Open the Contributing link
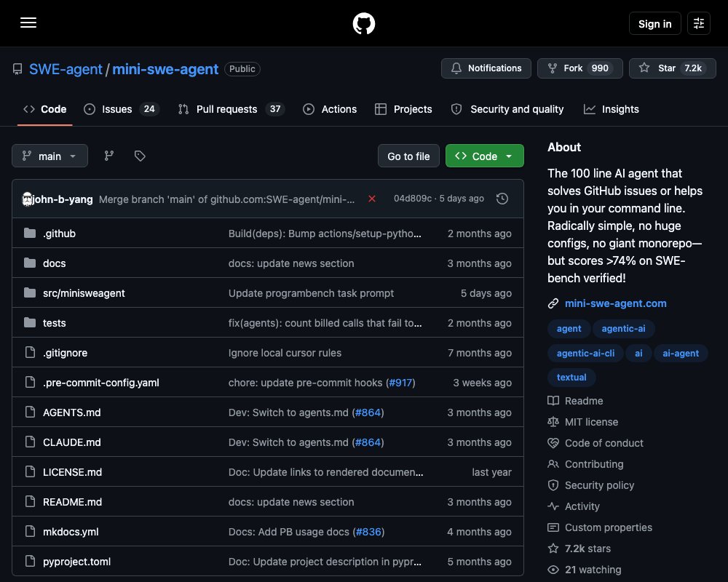 [594, 464]
